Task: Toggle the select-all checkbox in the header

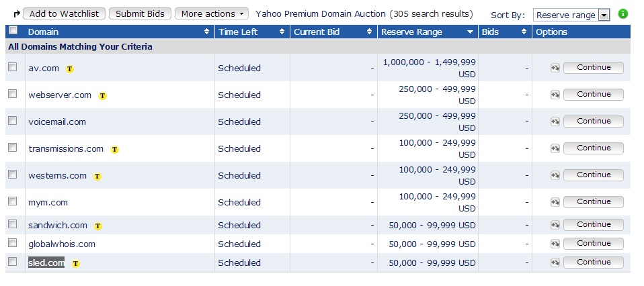Action: coord(12,31)
